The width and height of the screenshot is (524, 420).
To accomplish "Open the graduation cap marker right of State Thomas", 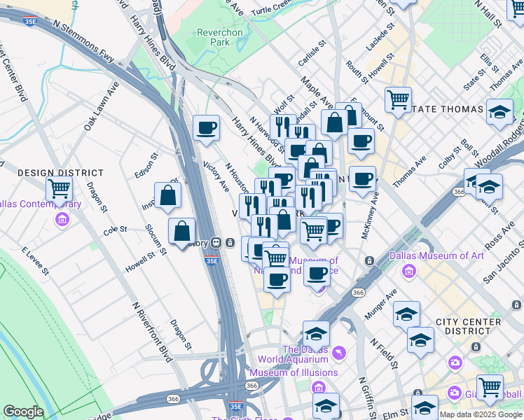I will coord(500,113).
